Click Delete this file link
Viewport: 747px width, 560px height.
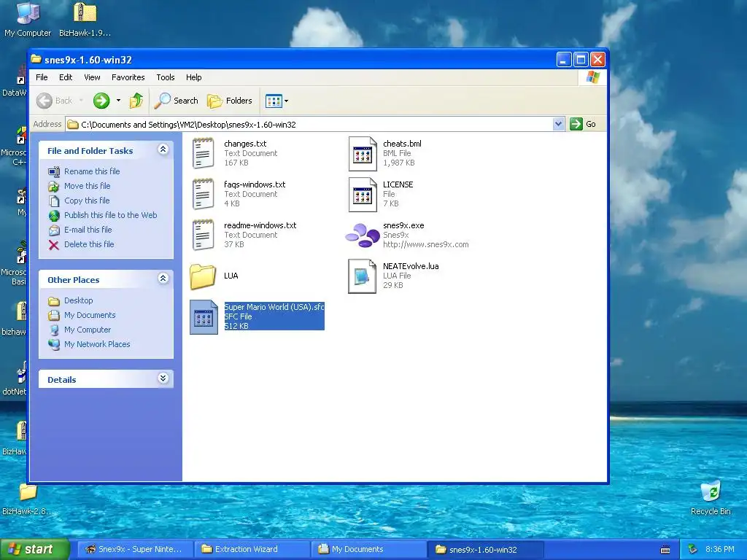(x=89, y=244)
